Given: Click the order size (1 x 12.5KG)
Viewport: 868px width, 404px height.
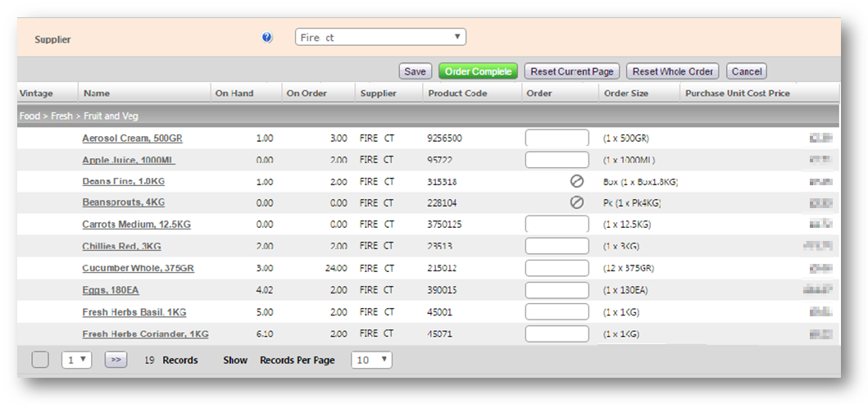Looking at the screenshot, I should (627, 225).
